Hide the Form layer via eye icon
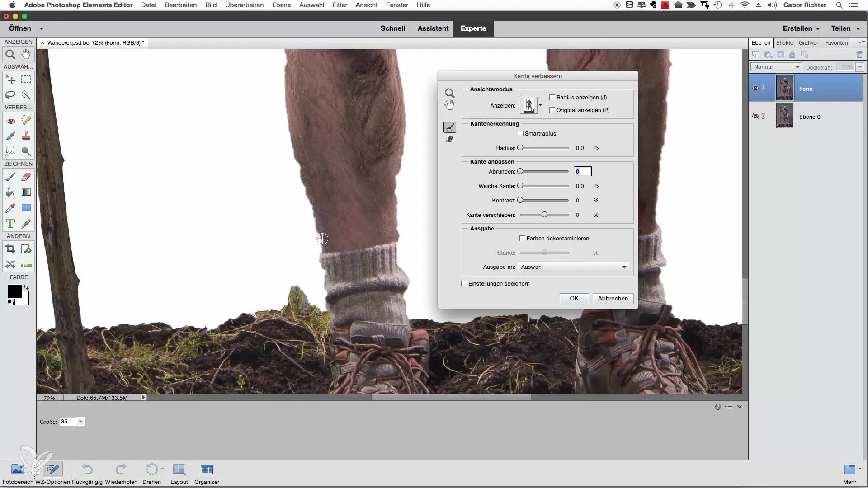Screen dimensions: 868x488 (755, 88)
